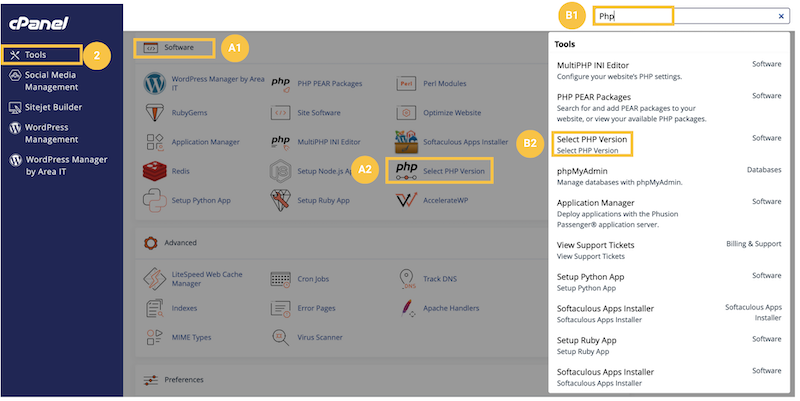Viewport: 800px width, 401px height.
Task: Expand the Preferences section header
Action: pyautogui.click(x=183, y=380)
